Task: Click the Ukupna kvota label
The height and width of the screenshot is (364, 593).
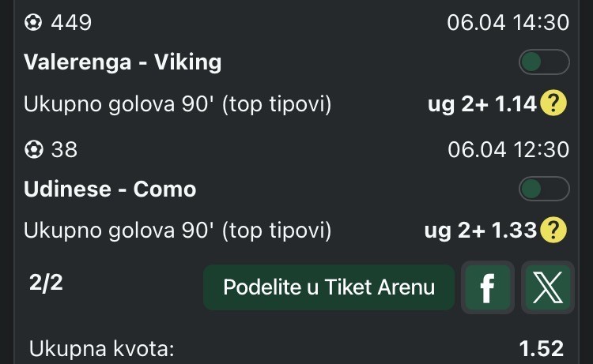Action: click(101, 348)
